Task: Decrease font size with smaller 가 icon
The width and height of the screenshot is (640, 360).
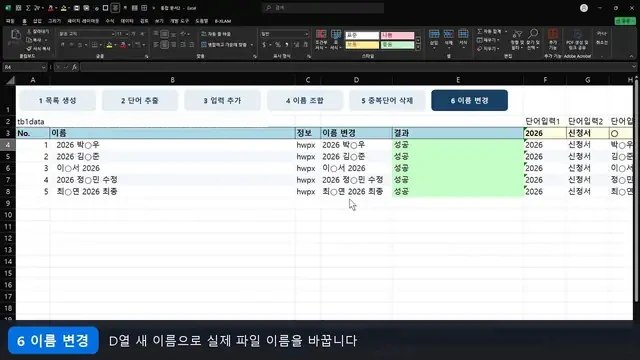Action: pyautogui.click(x=142, y=34)
